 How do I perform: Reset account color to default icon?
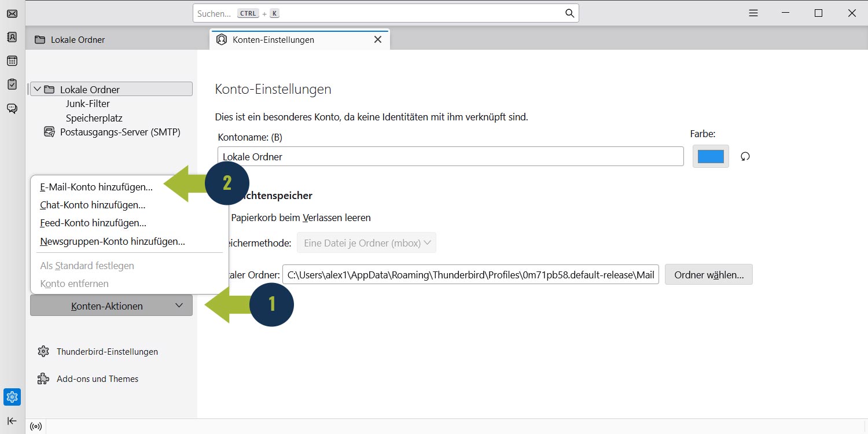point(745,156)
